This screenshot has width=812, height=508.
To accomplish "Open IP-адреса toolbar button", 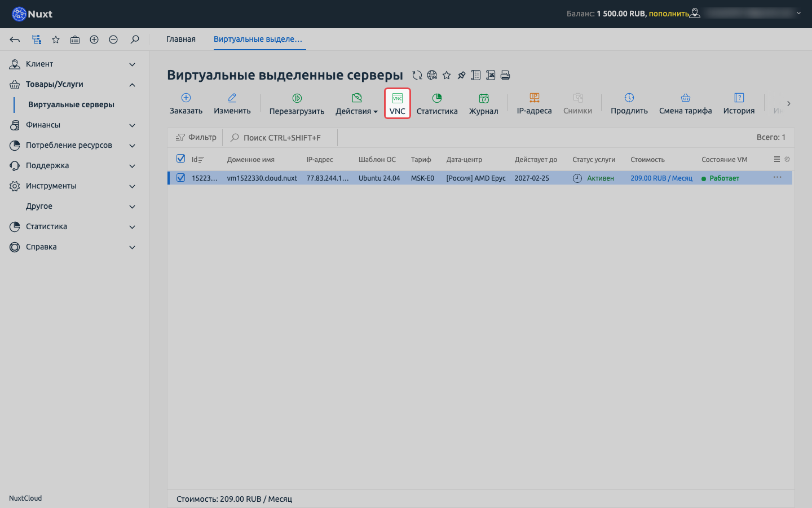I will point(535,104).
